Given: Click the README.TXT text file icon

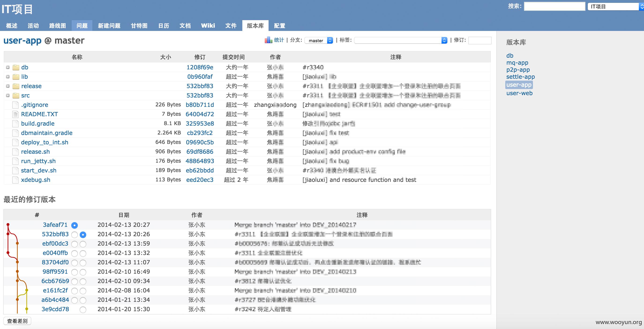Looking at the screenshot, I should pos(15,114).
